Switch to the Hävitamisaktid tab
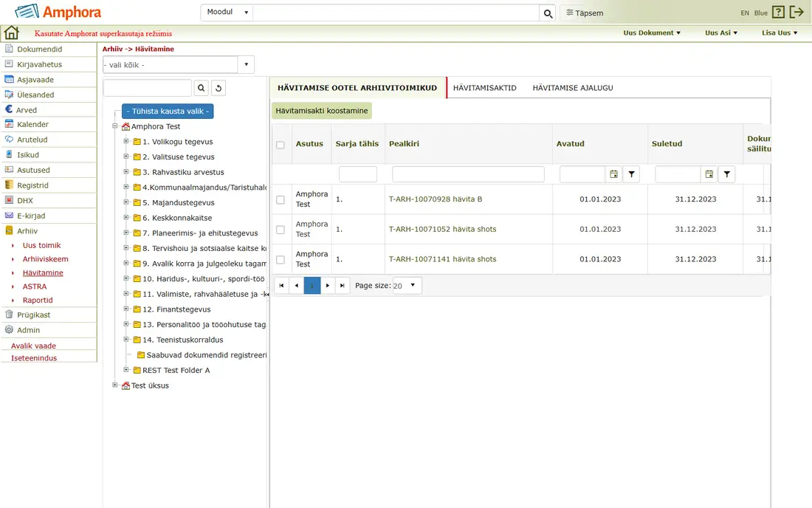This screenshot has width=812, height=508. click(485, 88)
